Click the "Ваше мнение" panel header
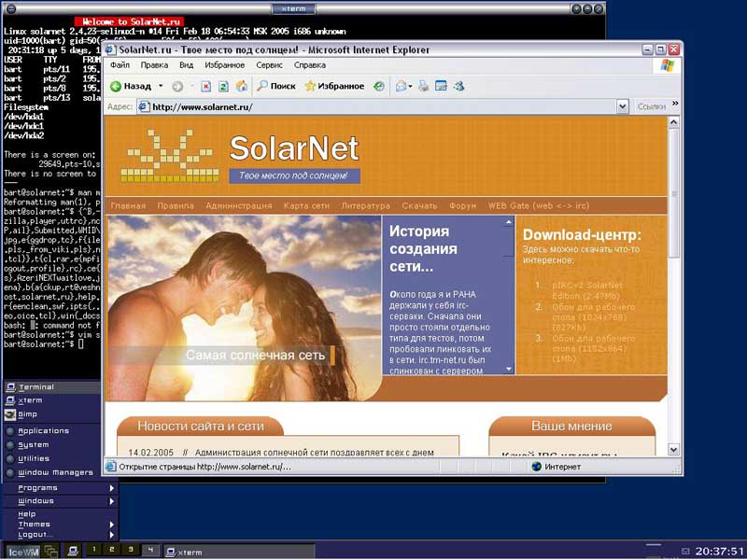Screen dimensions: 747x560 [571, 426]
